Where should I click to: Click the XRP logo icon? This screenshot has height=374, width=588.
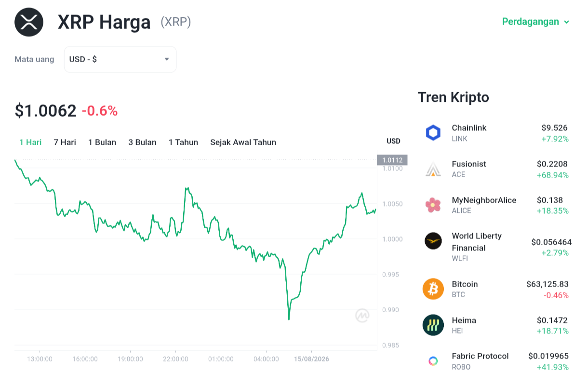click(x=29, y=22)
